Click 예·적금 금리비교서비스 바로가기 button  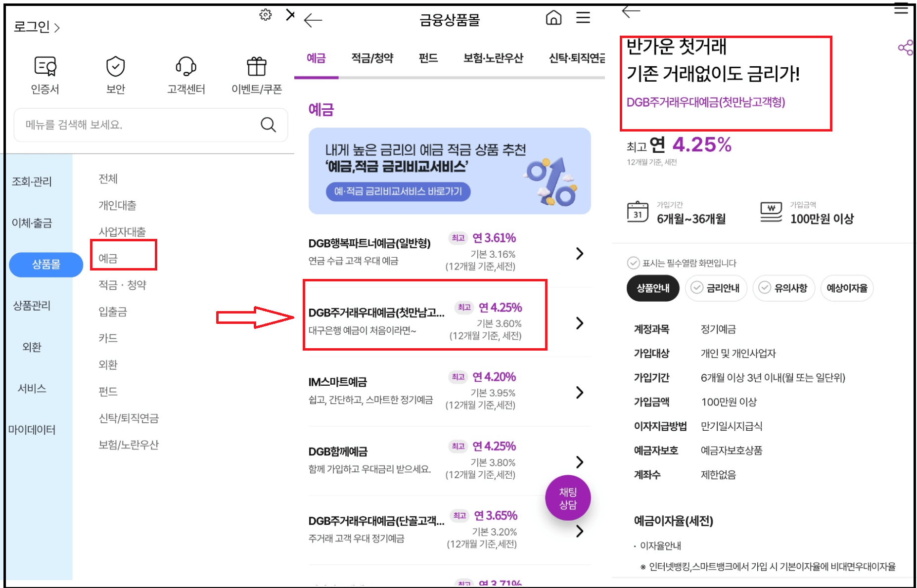click(x=398, y=192)
